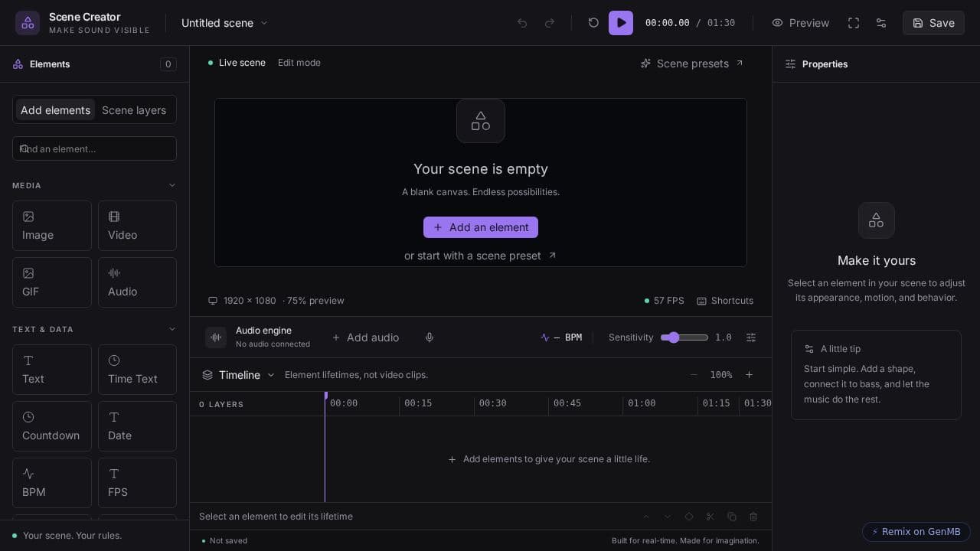Image resolution: width=980 pixels, height=551 pixels.
Task: Click the undo arrow icon
Action: (x=522, y=23)
